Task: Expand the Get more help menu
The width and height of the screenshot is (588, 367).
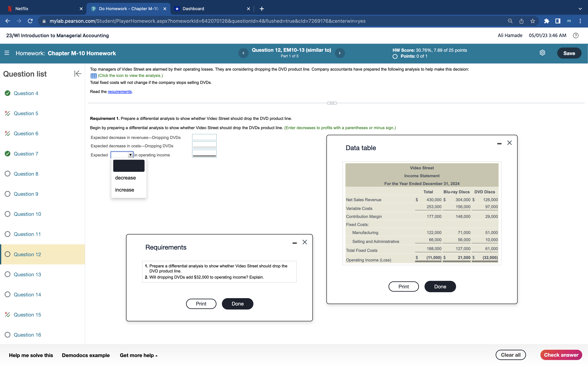Action: (138, 355)
